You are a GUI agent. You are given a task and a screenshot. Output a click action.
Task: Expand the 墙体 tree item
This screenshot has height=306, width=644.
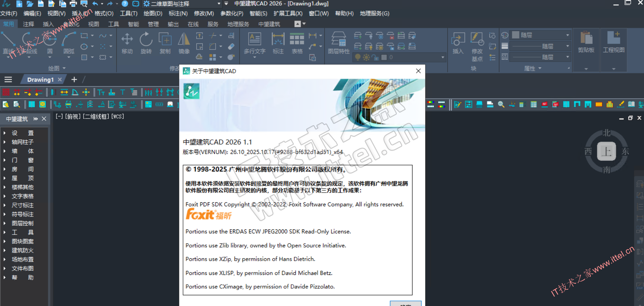pos(5,151)
